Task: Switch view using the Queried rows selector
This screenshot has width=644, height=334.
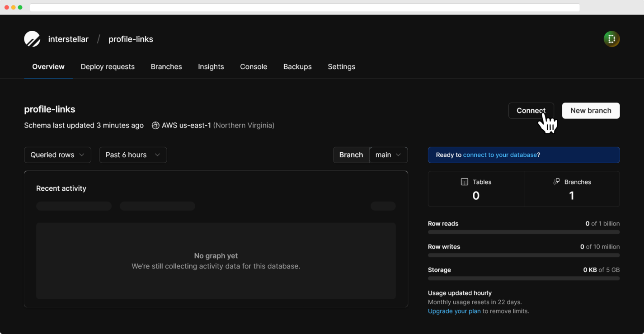Action: [57, 155]
